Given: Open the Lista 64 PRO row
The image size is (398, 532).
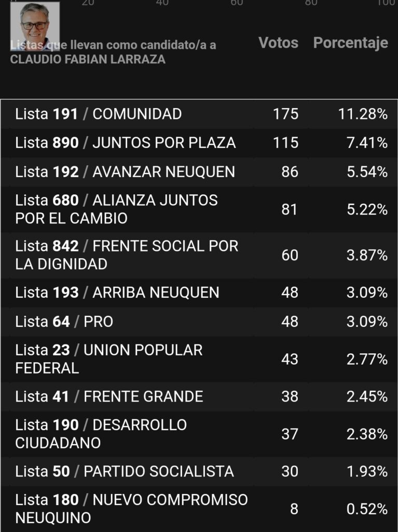Looking at the screenshot, I should tap(199, 322).
